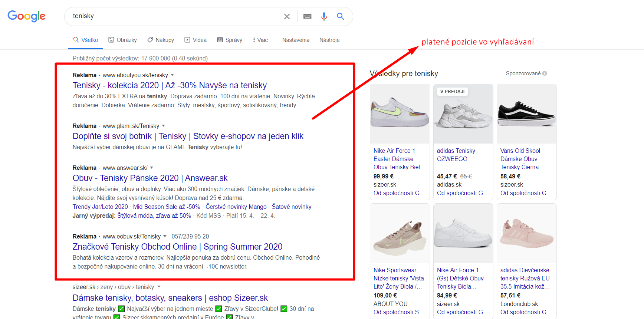Viewport: 644px width, 319px height.
Task: Open Dámske tenisky, botasky, sneakers result
Action: click(x=170, y=298)
